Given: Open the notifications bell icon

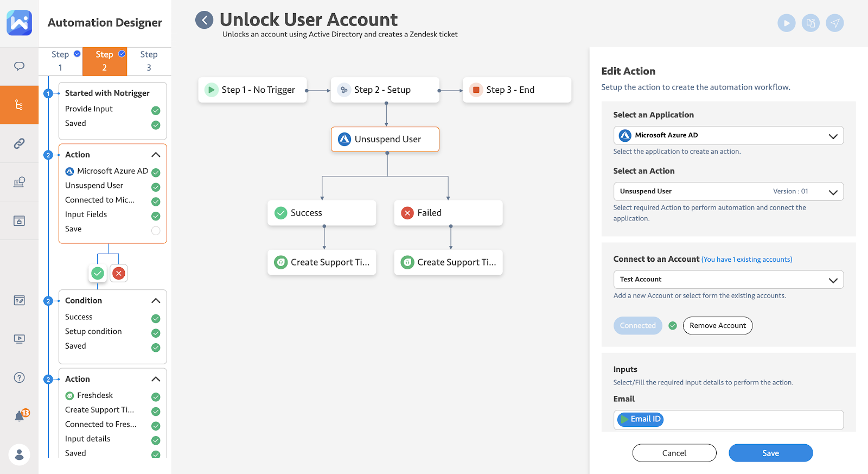Looking at the screenshot, I should 20,416.
